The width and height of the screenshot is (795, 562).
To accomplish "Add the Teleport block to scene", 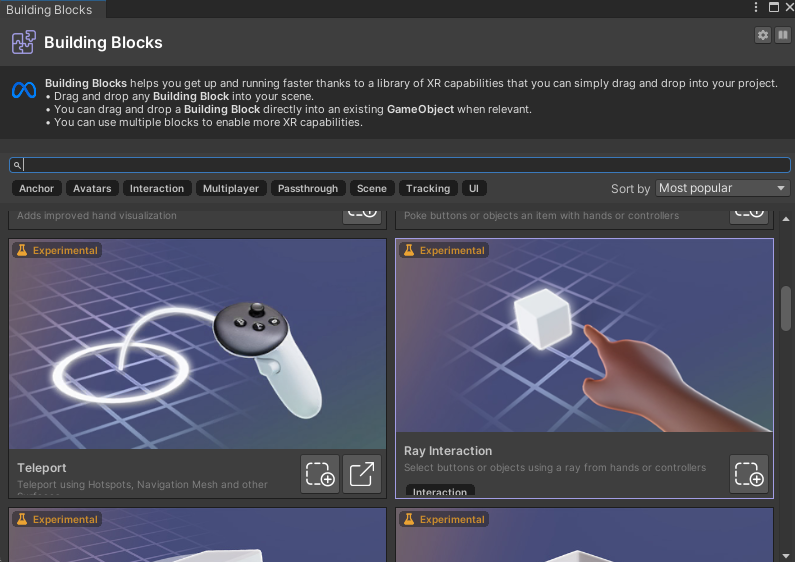I will [320, 474].
